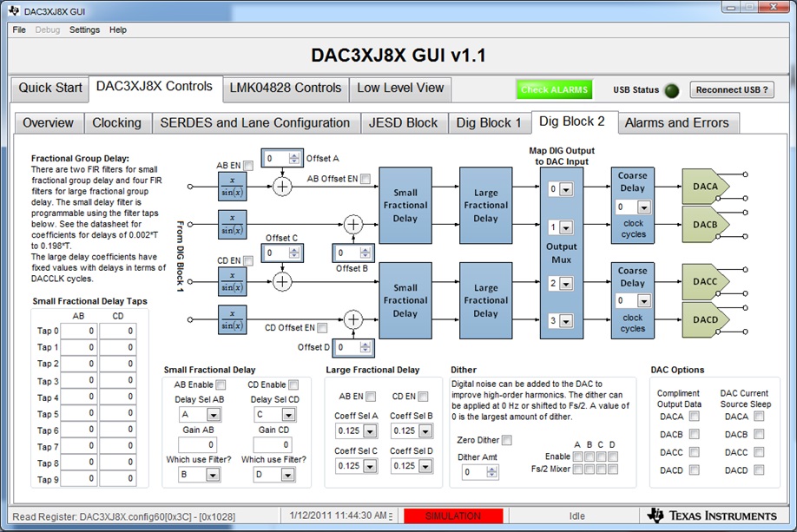Image resolution: width=797 pixels, height=532 pixels.
Task: Click the USB Status indicator LED
Action: pos(672,90)
